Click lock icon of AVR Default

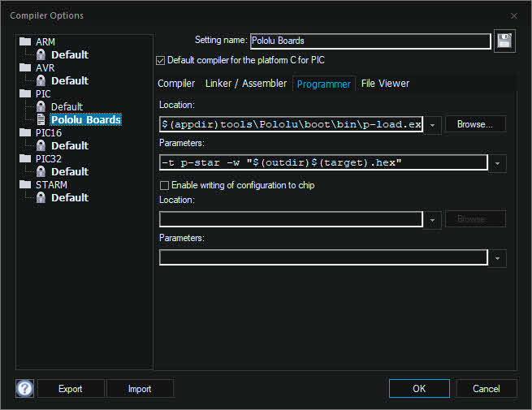[41, 80]
